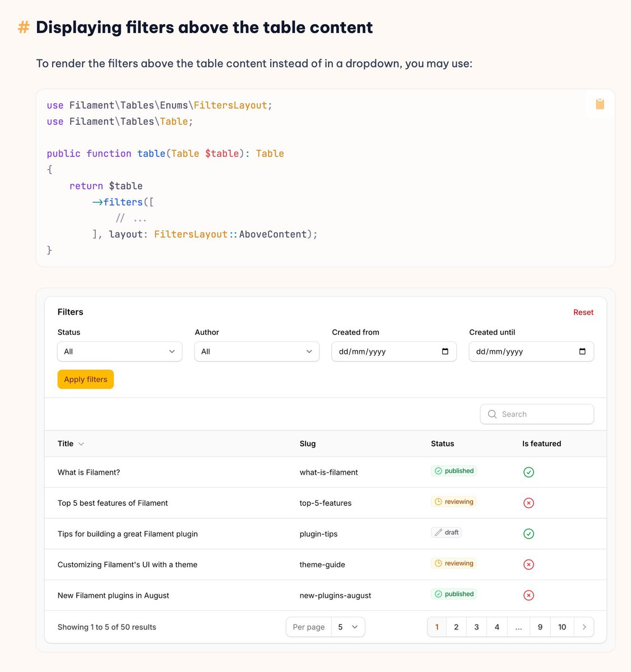
Task: Click featured check icon for What is Filament?
Action: pos(528,472)
